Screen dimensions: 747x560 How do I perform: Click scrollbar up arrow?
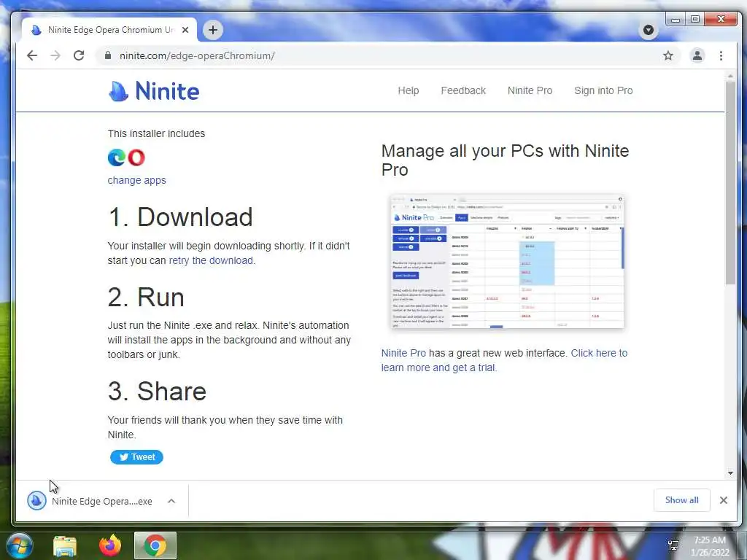[x=730, y=76]
